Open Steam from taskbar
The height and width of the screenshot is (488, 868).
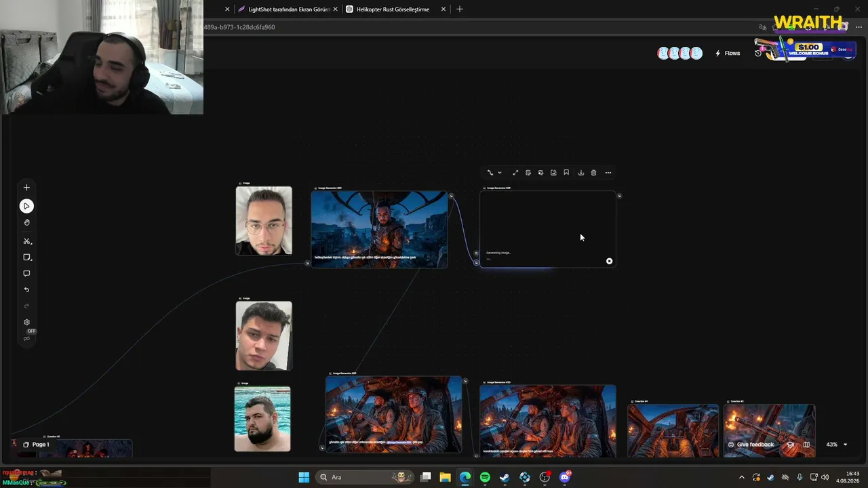(505, 477)
